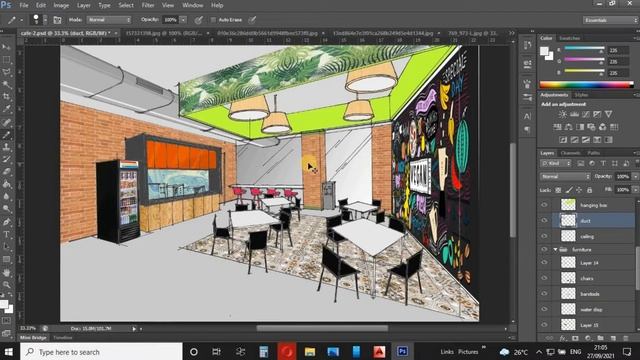Select the hanging box layer thumbnail
The width and height of the screenshot is (640, 360).
click(x=568, y=205)
